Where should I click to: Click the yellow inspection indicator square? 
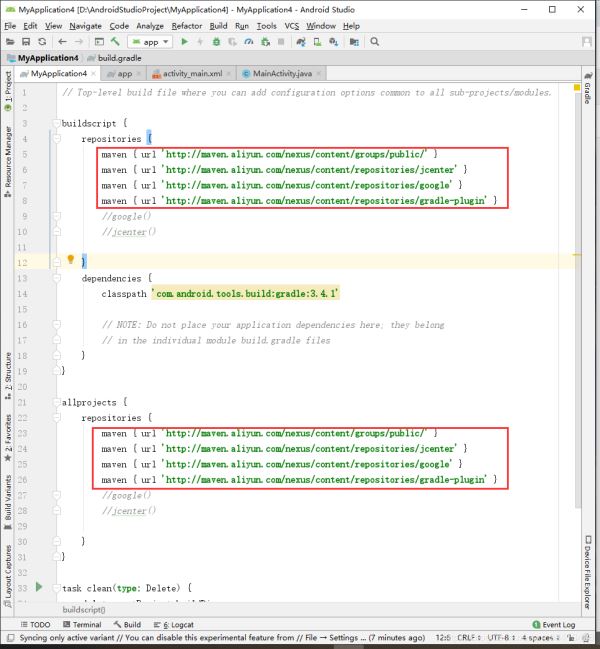[x=576, y=87]
